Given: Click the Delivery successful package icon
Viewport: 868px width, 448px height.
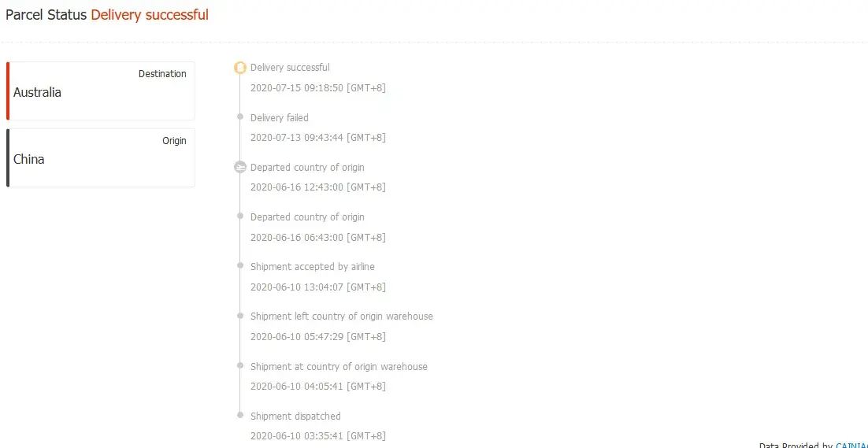Looking at the screenshot, I should [x=240, y=68].
